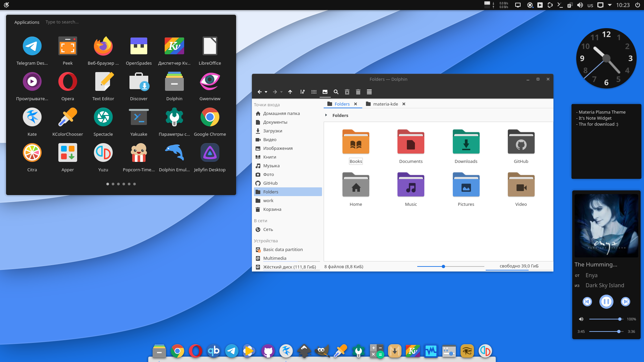
Task: Open Домашняя папка in the places sidebar
Action: point(288,113)
